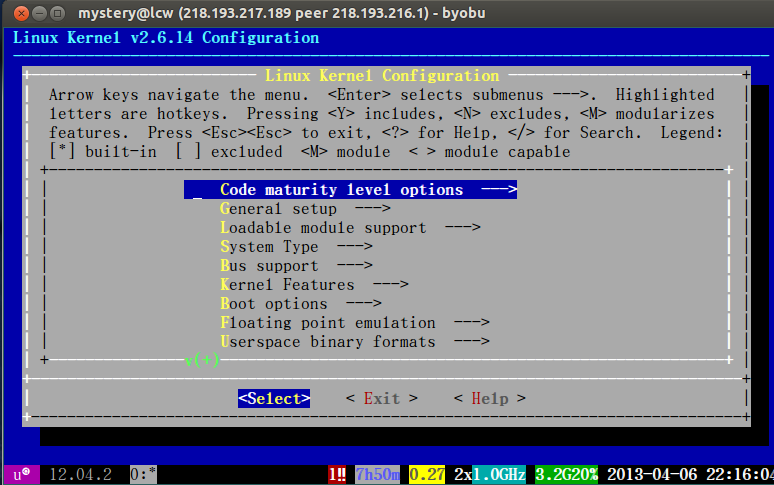774x485 pixels.
Task: Click the arrow after Bus support
Action: click(354, 265)
